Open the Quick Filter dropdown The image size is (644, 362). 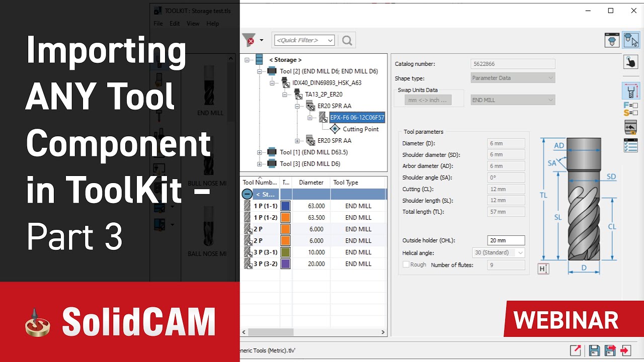click(x=330, y=40)
